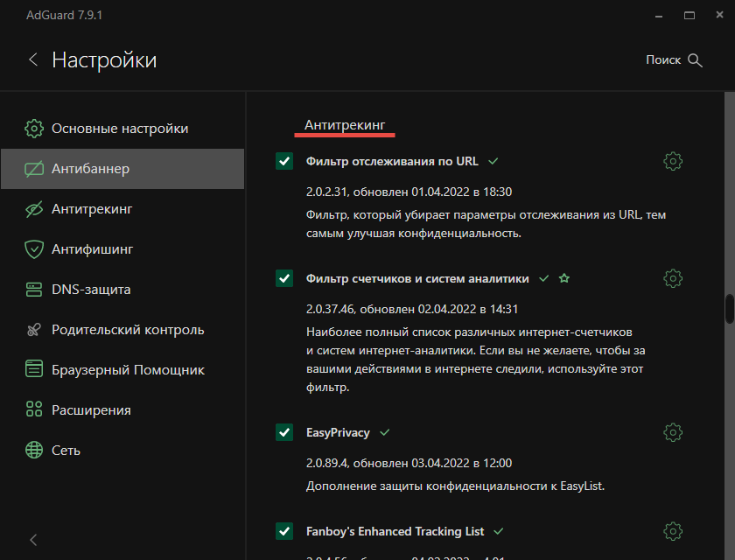Click the Браузерный Помощник icon
The height and width of the screenshot is (560, 735).
pyautogui.click(x=34, y=368)
